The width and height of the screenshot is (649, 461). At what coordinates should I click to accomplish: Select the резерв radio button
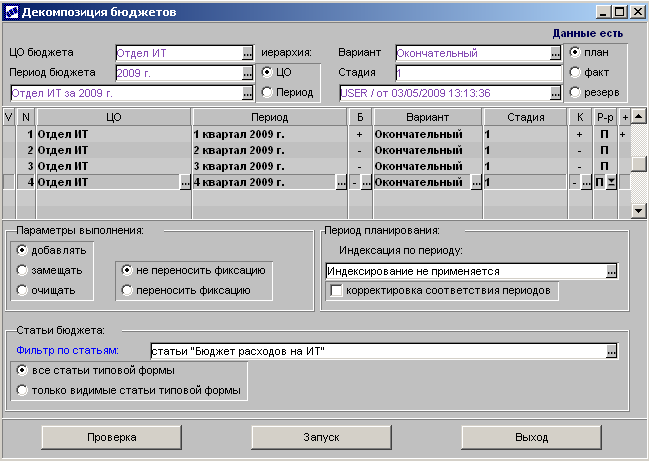click(x=574, y=92)
